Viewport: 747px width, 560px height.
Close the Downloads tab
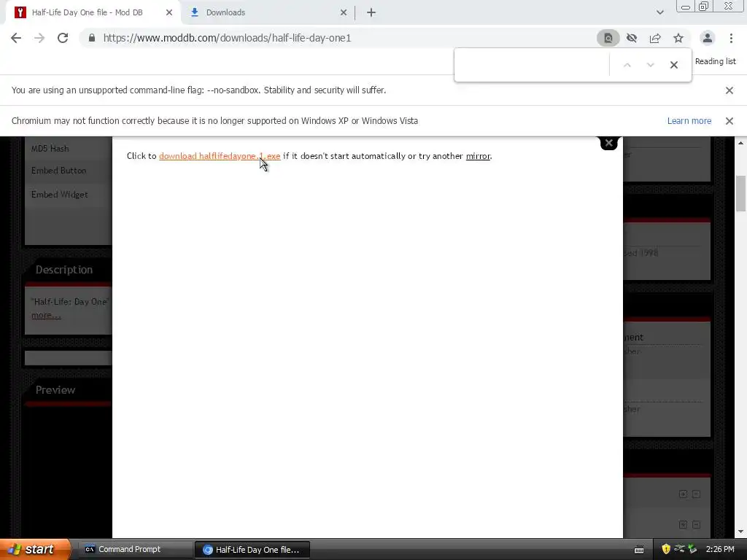[344, 13]
